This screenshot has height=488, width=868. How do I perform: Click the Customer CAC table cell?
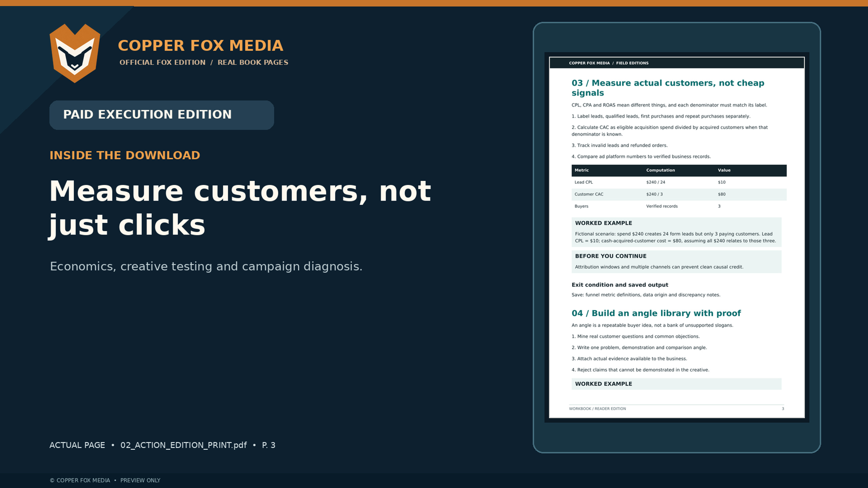pos(589,194)
